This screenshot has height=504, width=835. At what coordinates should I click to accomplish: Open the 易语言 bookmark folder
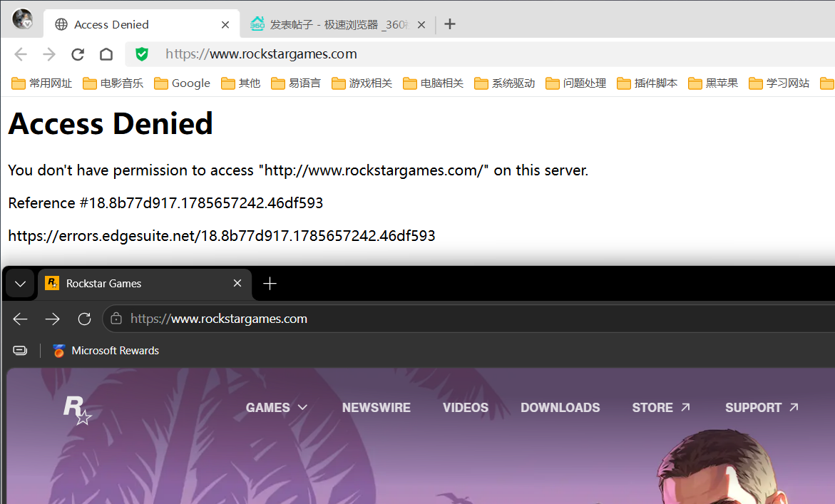[295, 83]
